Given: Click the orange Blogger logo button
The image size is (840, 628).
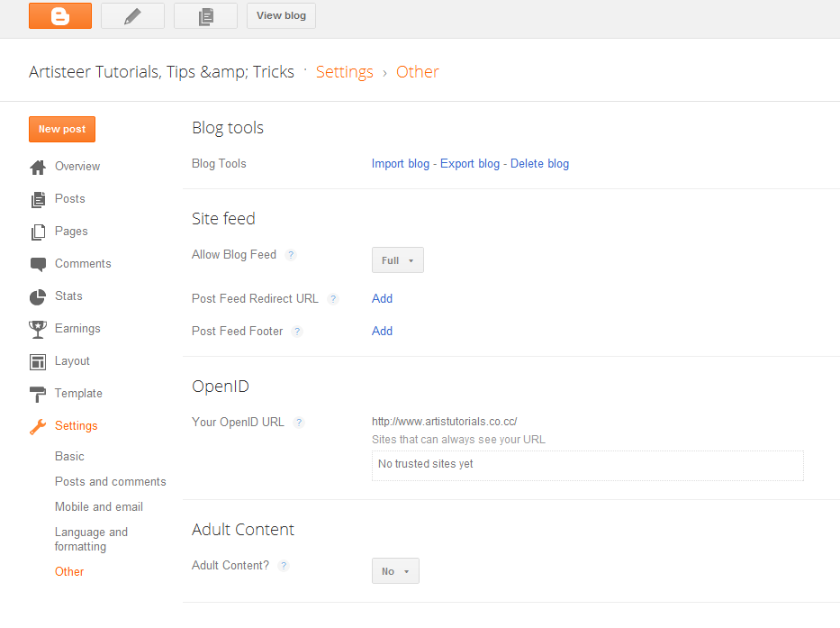Looking at the screenshot, I should click(x=60, y=15).
